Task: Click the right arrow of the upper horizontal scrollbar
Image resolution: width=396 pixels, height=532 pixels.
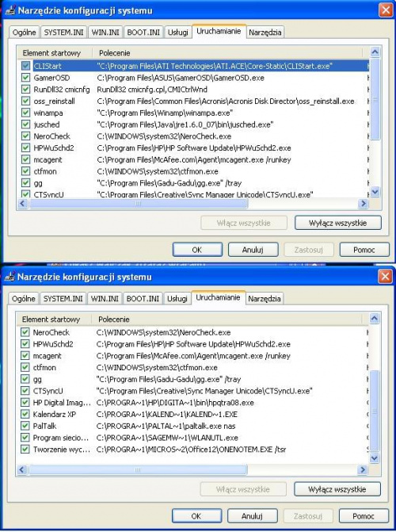Action: pyautogui.click(x=363, y=204)
